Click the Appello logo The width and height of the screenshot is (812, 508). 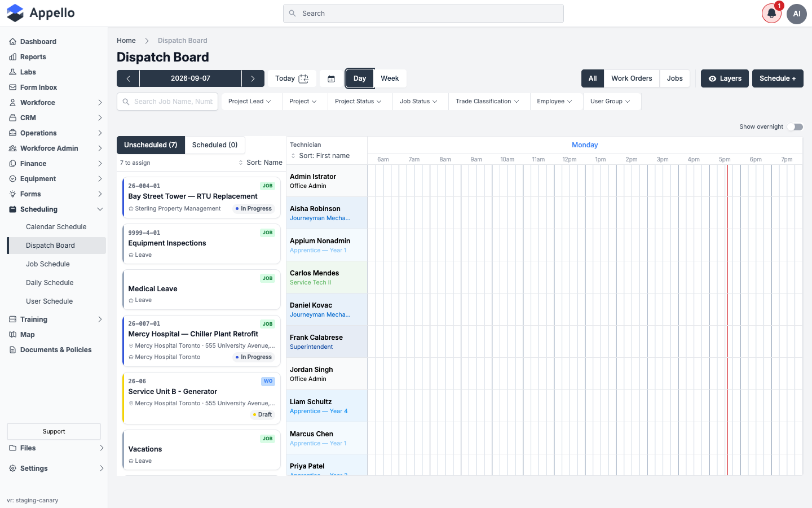[41, 13]
